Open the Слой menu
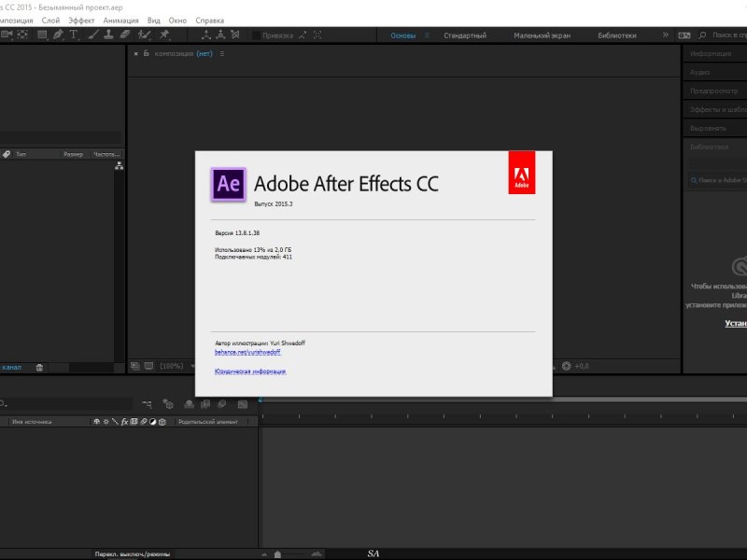This screenshot has width=747, height=560. click(50, 21)
